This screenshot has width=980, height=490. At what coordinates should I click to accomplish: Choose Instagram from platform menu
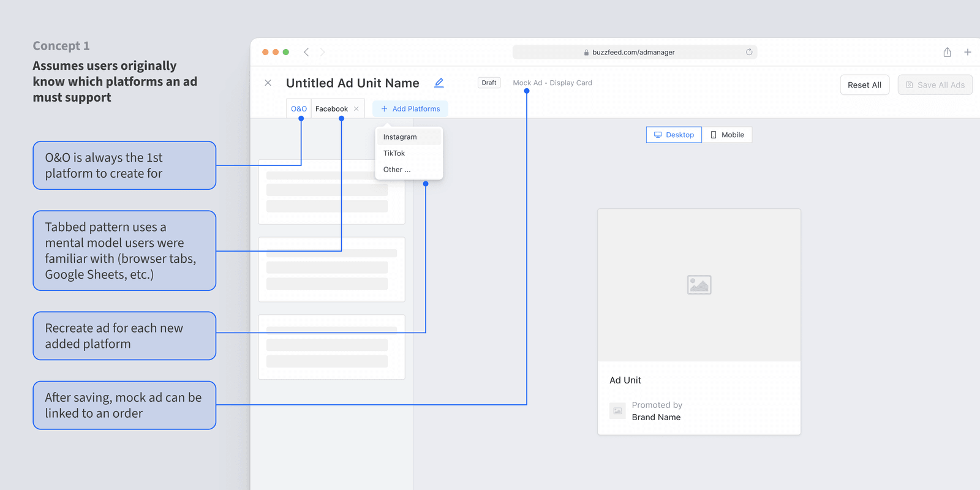coord(409,137)
